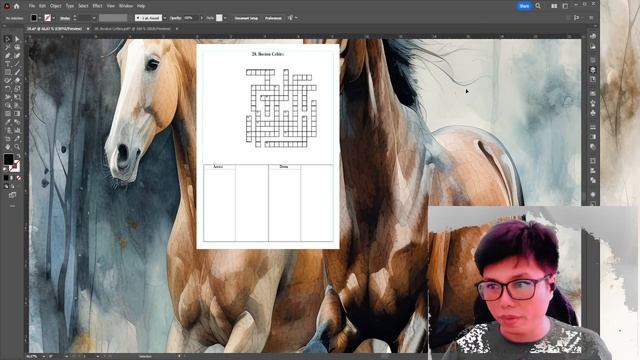This screenshot has width=640, height=360.
Task: Select the Type tool
Action: tap(7, 64)
